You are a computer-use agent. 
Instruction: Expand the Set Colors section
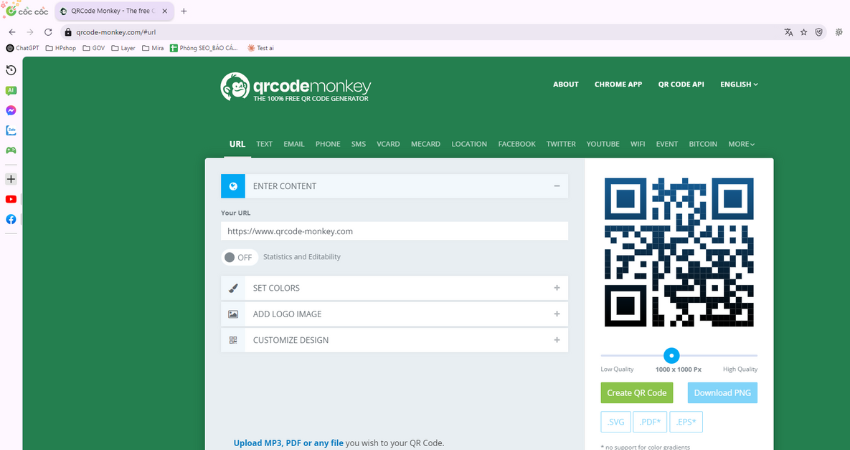(557, 288)
